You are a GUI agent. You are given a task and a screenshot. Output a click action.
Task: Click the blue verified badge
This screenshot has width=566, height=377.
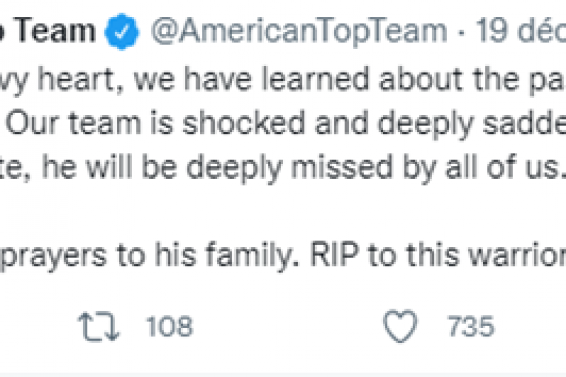click(x=122, y=31)
